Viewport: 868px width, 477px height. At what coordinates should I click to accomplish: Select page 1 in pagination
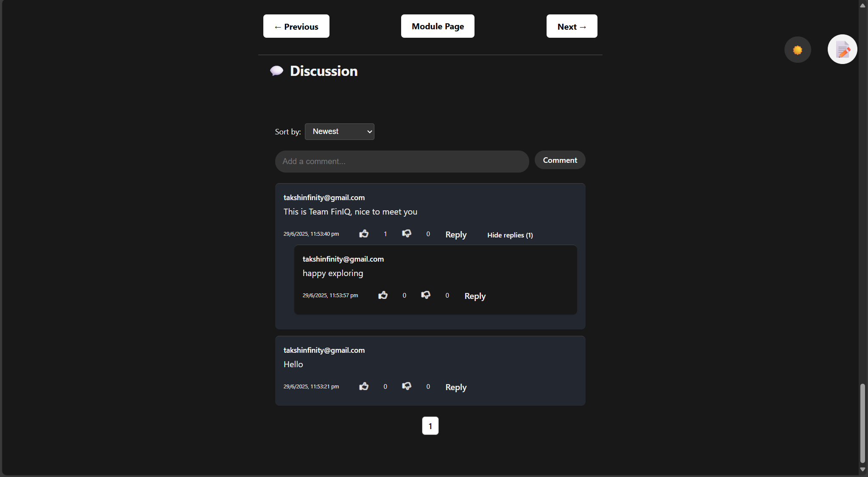coord(430,426)
